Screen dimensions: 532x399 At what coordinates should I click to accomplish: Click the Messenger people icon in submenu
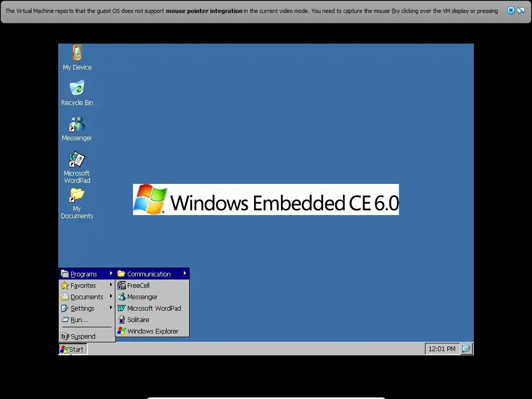pos(122,297)
